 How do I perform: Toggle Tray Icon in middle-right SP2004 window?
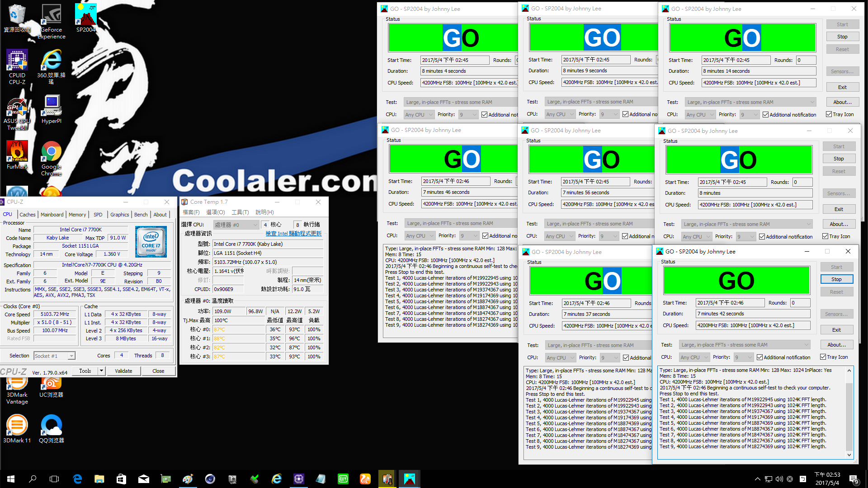click(x=825, y=236)
